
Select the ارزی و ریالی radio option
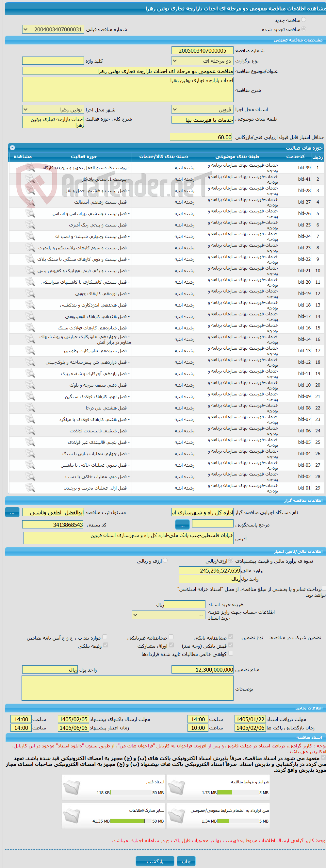click(x=165, y=561)
